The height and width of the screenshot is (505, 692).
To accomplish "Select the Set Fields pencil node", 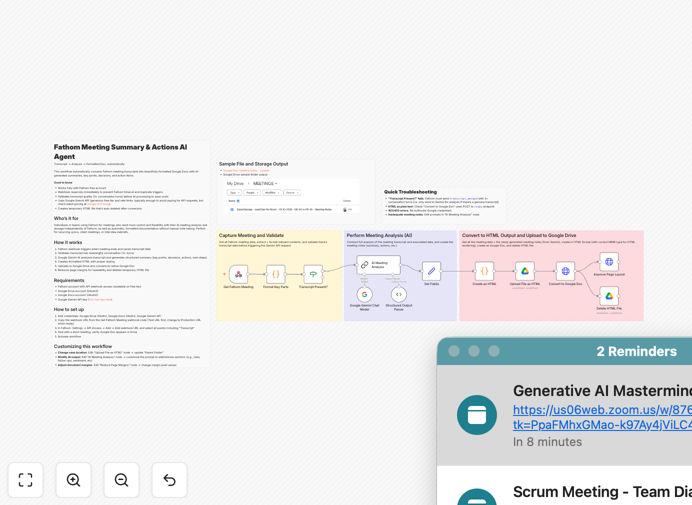I will pyautogui.click(x=432, y=271).
